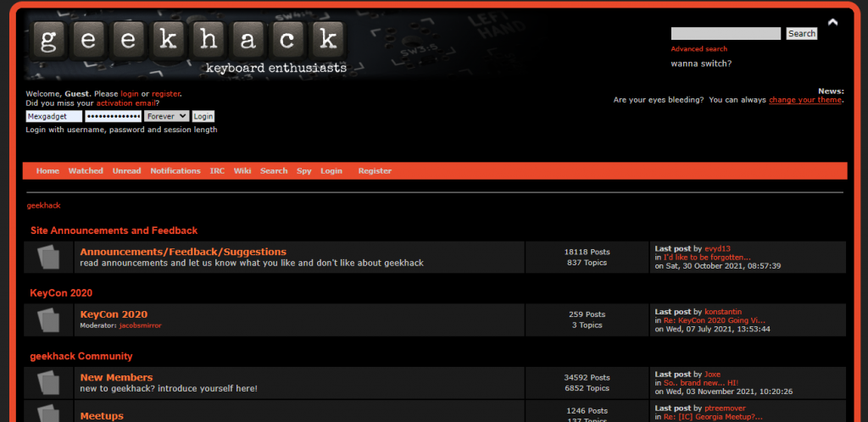
Task: Click the '18118 Posts' count
Action: 587,252
